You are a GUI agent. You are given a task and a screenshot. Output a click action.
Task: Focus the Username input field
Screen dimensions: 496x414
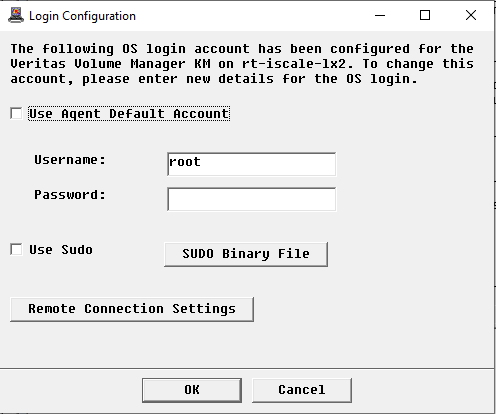point(252,164)
